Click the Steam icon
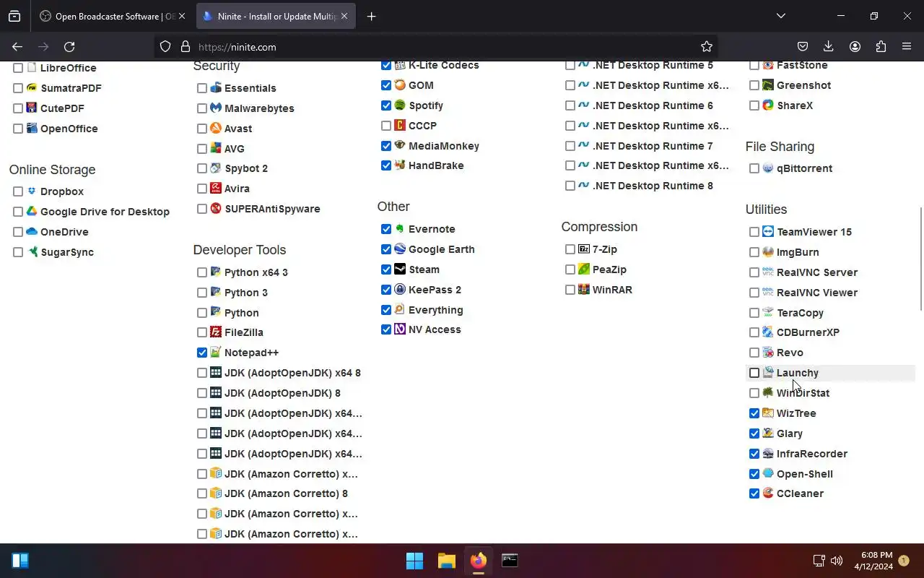 399,269
